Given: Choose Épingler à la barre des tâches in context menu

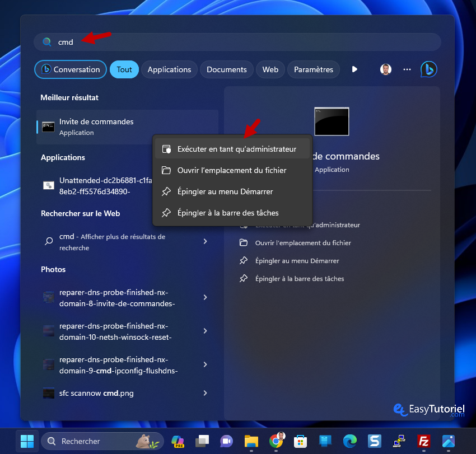Looking at the screenshot, I should (x=232, y=213).
